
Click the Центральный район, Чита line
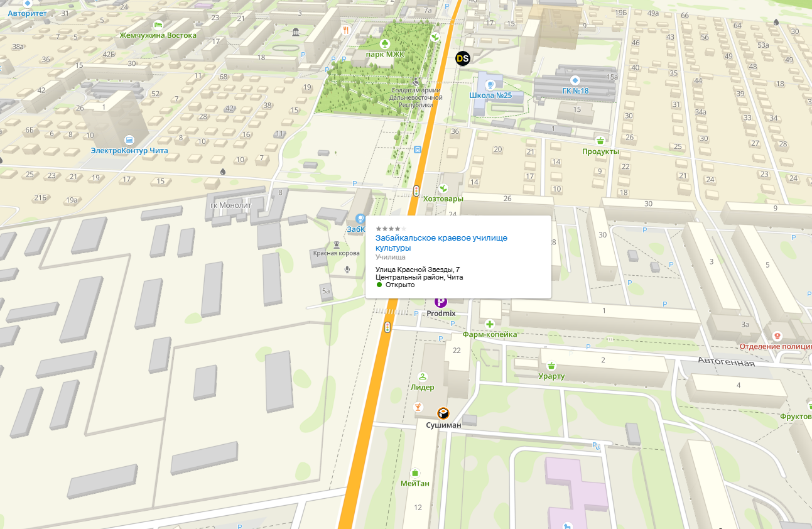tap(420, 277)
